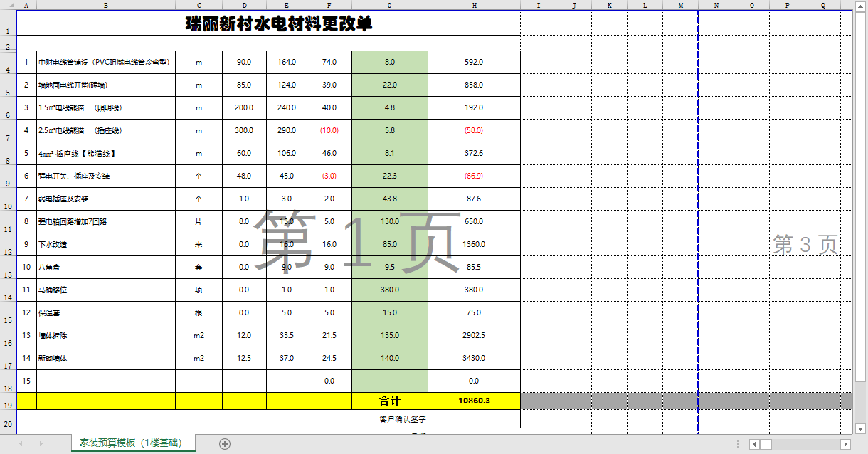Click the horizontal scrollbar thumb
Image resolution: width=868 pixels, height=454 pixels.
point(766,444)
